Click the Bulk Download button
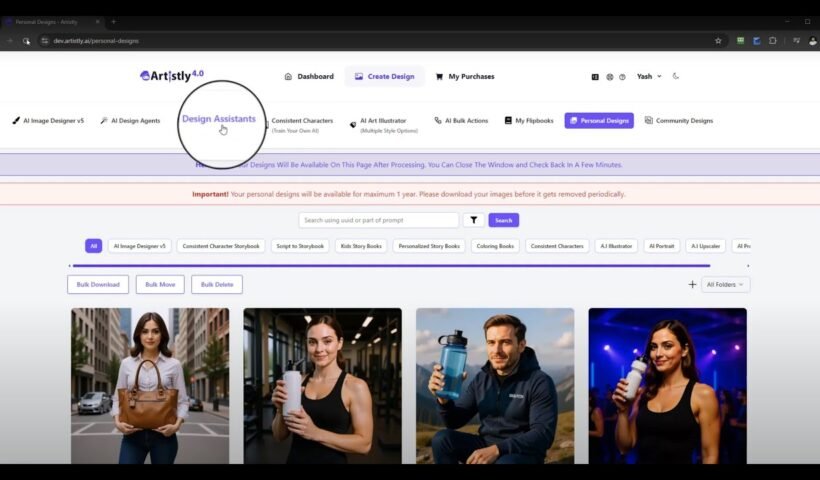820x480 pixels. click(98, 284)
